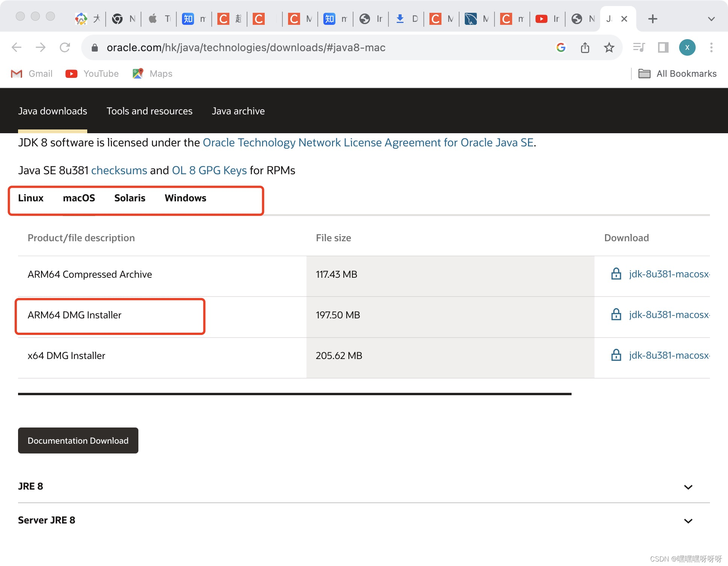Click the browser forward arrow

point(41,47)
